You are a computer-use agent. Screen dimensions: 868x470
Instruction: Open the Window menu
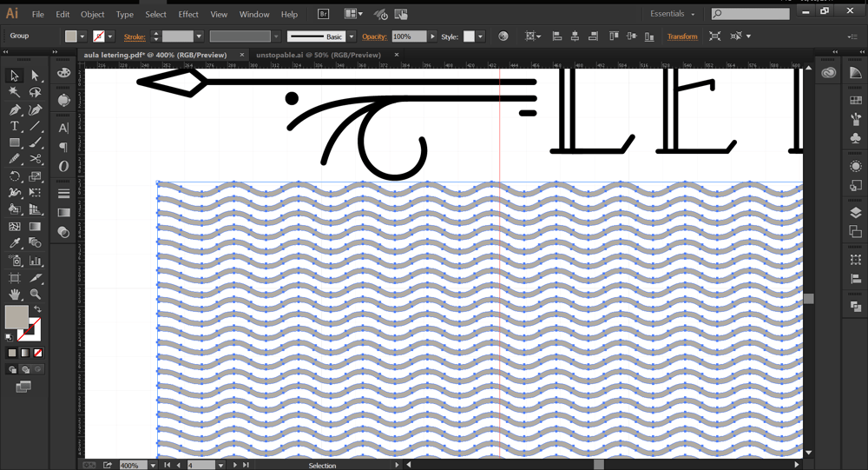click(254, 15)
